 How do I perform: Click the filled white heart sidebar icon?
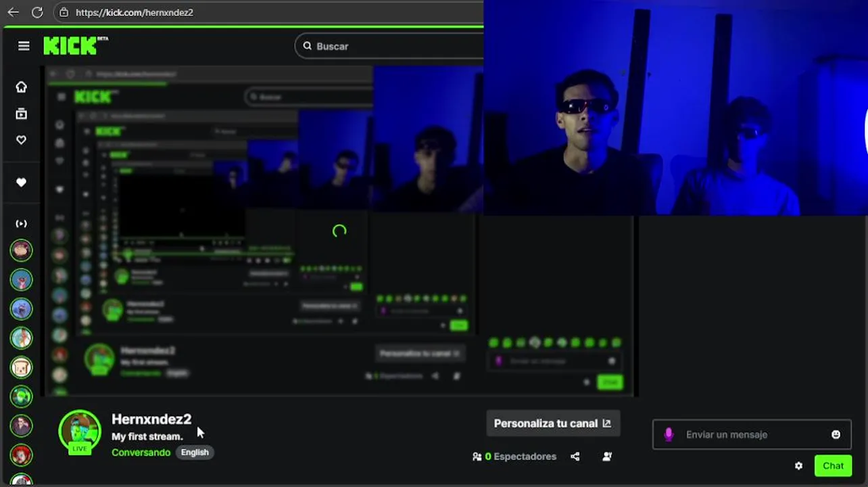[22, 182]
